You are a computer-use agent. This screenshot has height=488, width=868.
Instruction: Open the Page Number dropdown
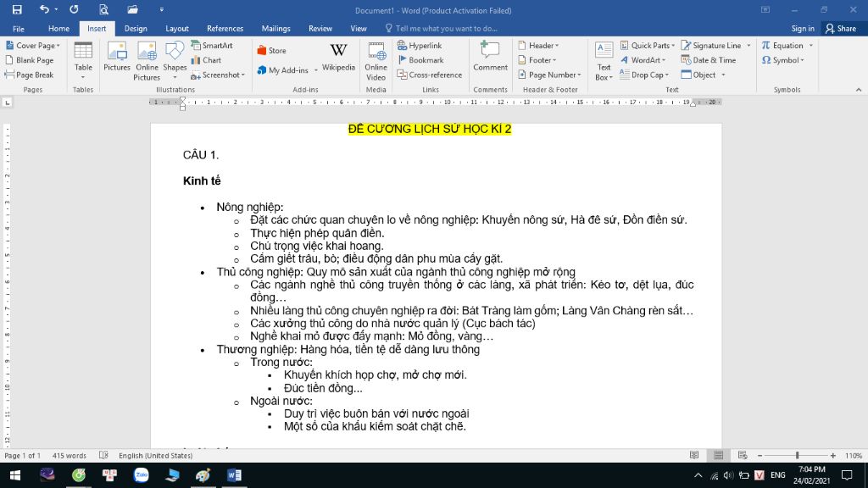coord(549,75)
